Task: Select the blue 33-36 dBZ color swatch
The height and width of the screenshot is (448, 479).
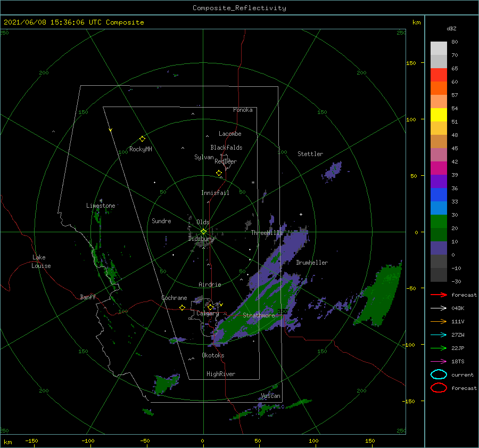Action: pos(439,194)
